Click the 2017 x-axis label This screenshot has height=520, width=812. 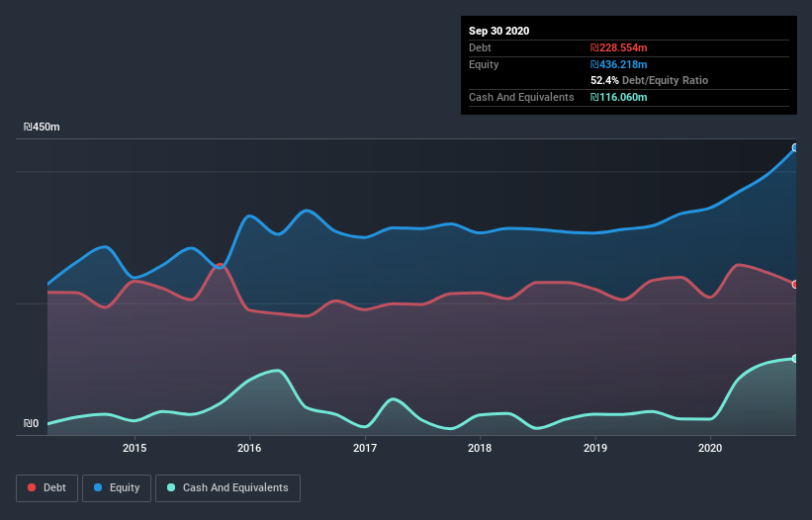pyautogui.click(x=365, y=448)
